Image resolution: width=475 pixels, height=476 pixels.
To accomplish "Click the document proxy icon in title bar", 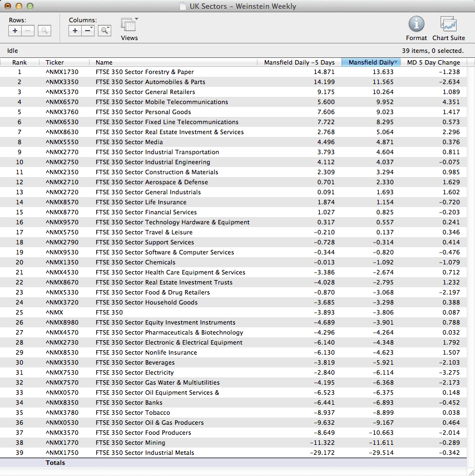I will pyautogui.click(x=183, y=7).
